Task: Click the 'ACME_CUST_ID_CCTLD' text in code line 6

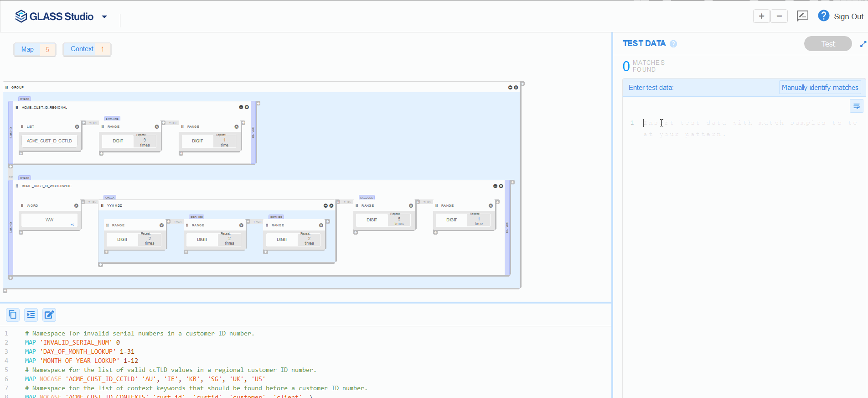Action: [101, 379]
